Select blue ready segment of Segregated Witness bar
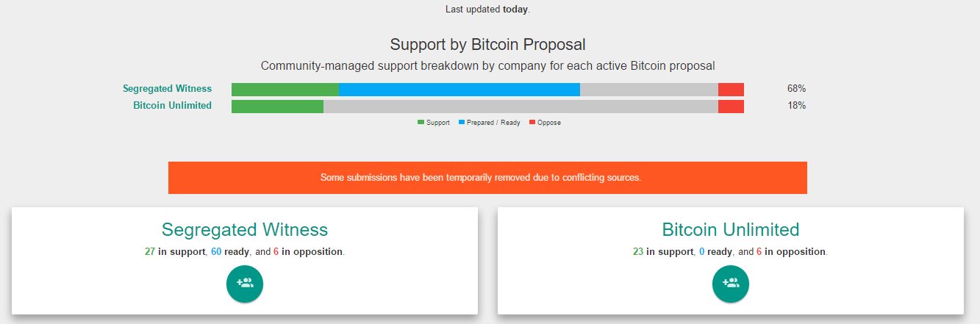This screenshot has height=324, width=980. (x=459, y=90)
